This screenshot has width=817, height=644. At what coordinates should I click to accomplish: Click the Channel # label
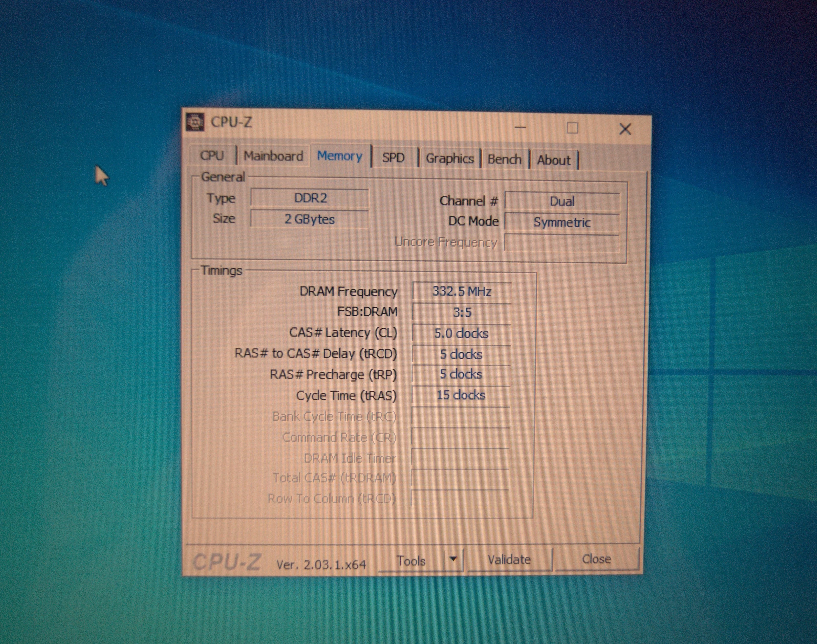[469, 201]
